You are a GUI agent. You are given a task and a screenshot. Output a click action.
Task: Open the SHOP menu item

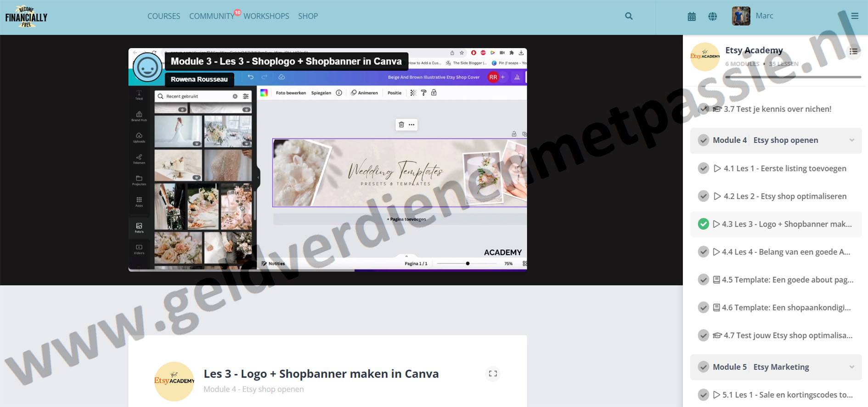click(x=308, y=16)
